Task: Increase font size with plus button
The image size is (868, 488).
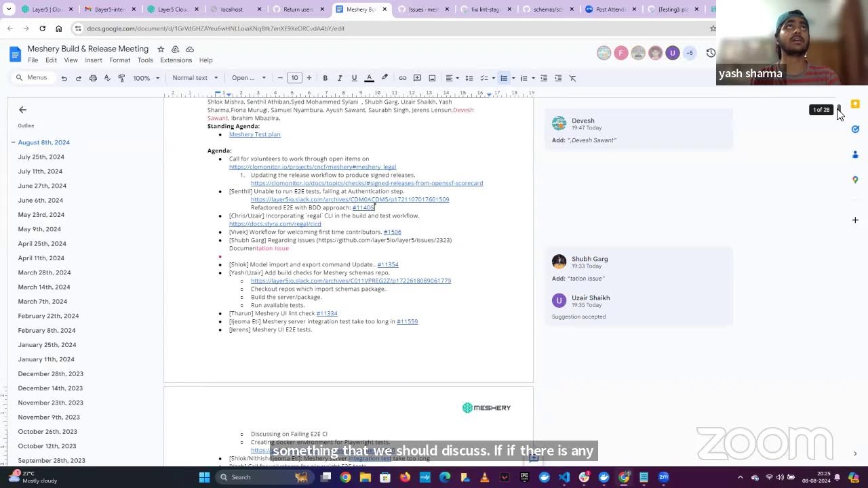Action: click(309, 78)
